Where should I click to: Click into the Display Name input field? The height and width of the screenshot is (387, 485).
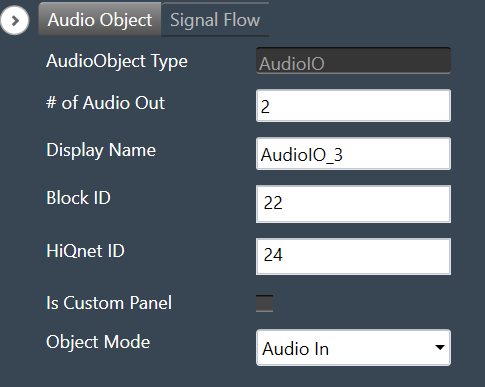(353, 154)
